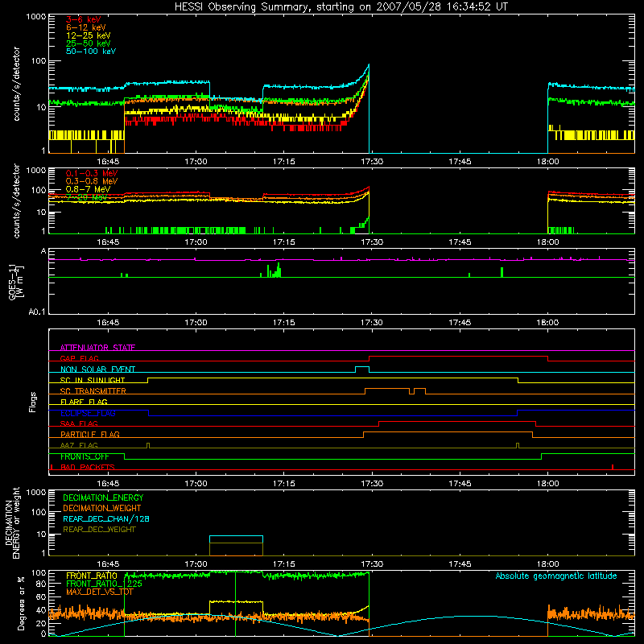Click the BAD_PACKETS flag label

coord(88,467)
